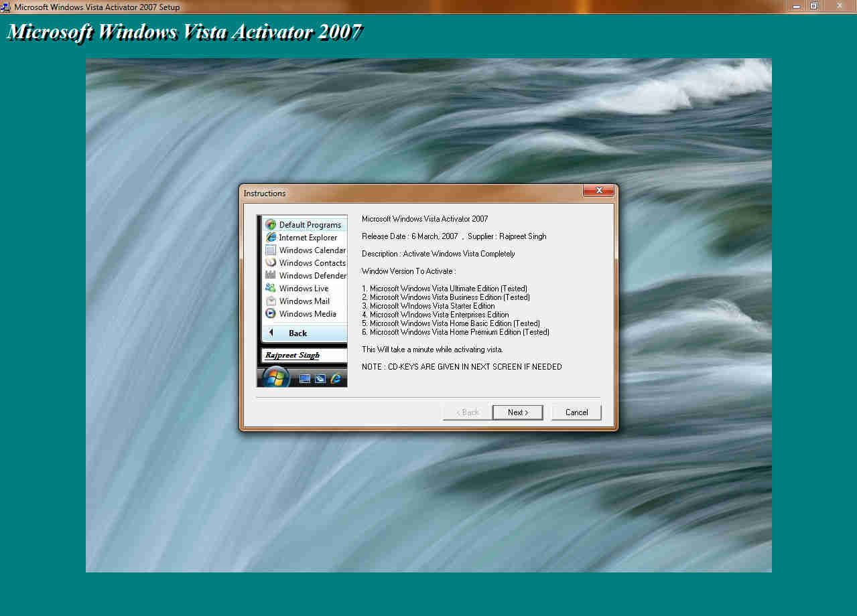Minimize the setup window from the title bar
Screen dimensions: 857x616
(796, 7)
